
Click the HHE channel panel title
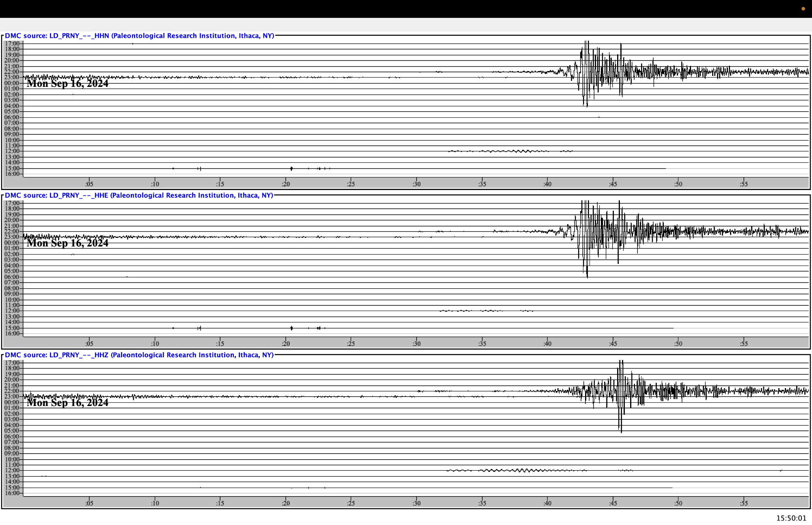pos(139,195)
